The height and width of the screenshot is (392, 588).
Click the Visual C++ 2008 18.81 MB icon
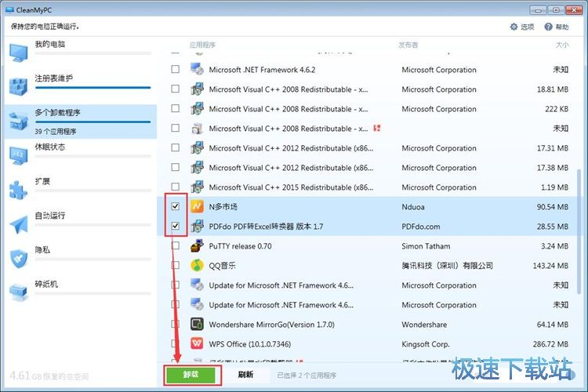click(x=198, y=89)
